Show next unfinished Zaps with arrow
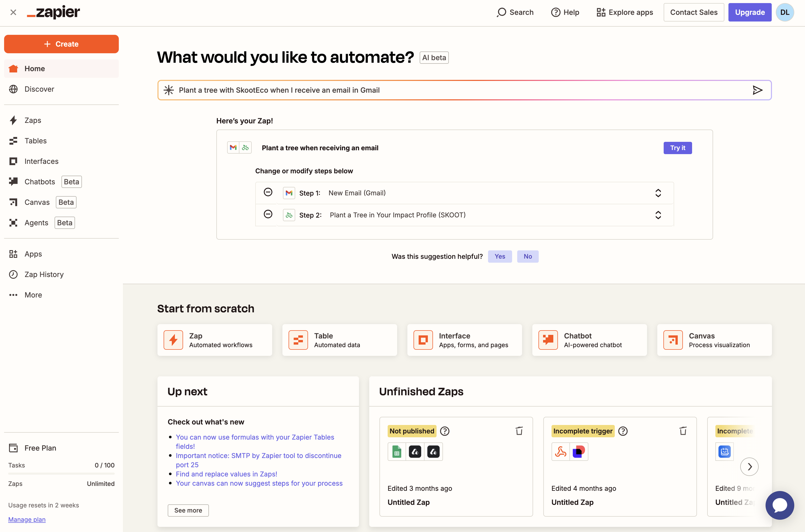The height and width of the screenshot is (532, 805). [x=749, y=467]
